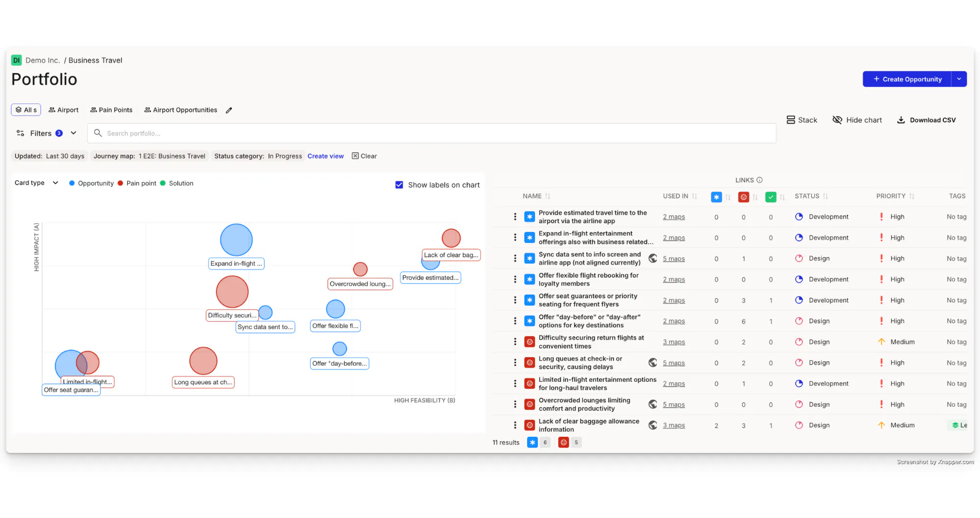
Task: Open Development status of Provide estimated row
Action: click(x=822, y=216)
